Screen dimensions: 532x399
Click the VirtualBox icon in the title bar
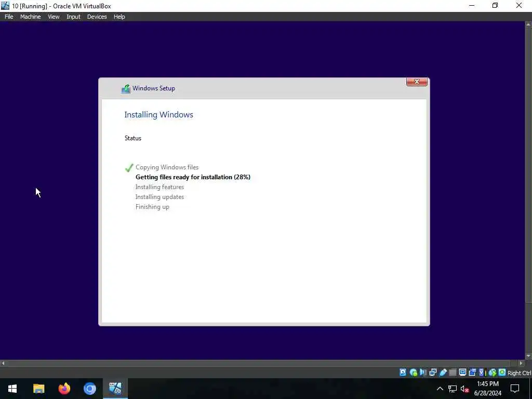[x=5, y=6]
